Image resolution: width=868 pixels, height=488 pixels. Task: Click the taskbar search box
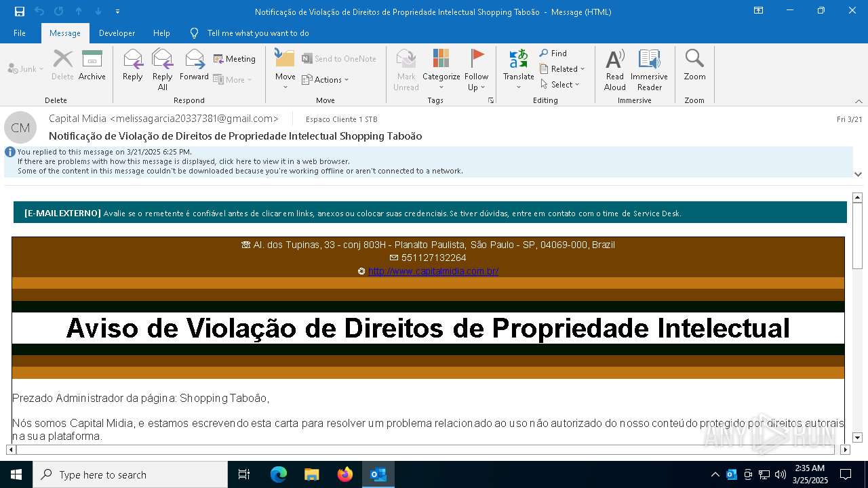[x=130, y=474]
